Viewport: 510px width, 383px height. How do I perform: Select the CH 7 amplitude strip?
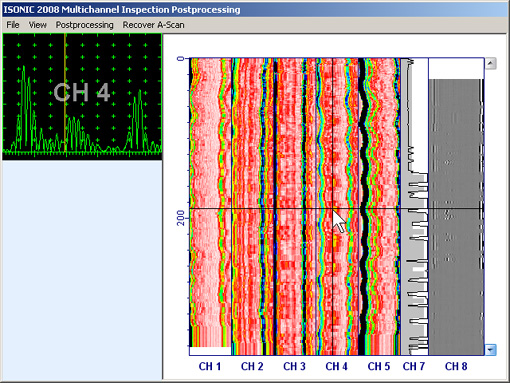pyautogui.click(x=414, y=206)
